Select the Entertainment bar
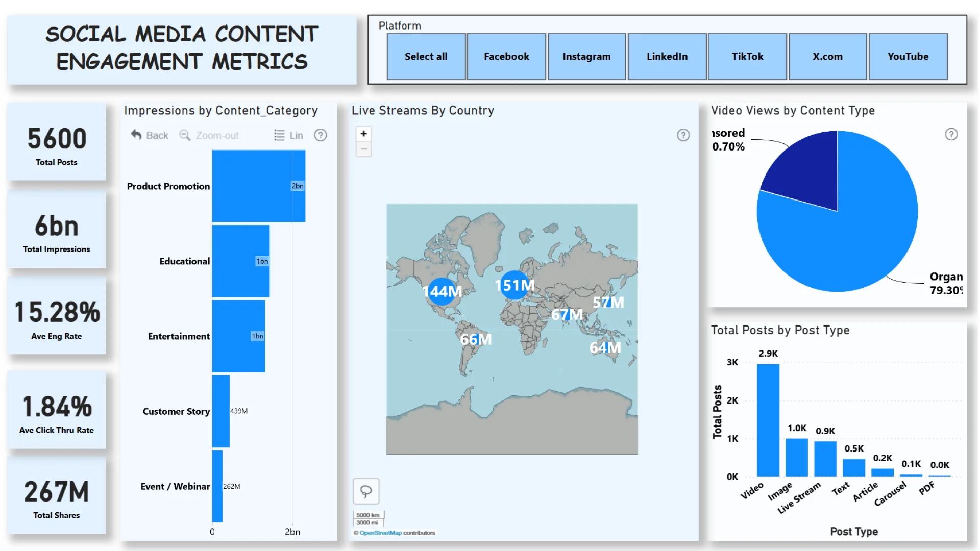 pyautogui.click(x=238, y=336)
